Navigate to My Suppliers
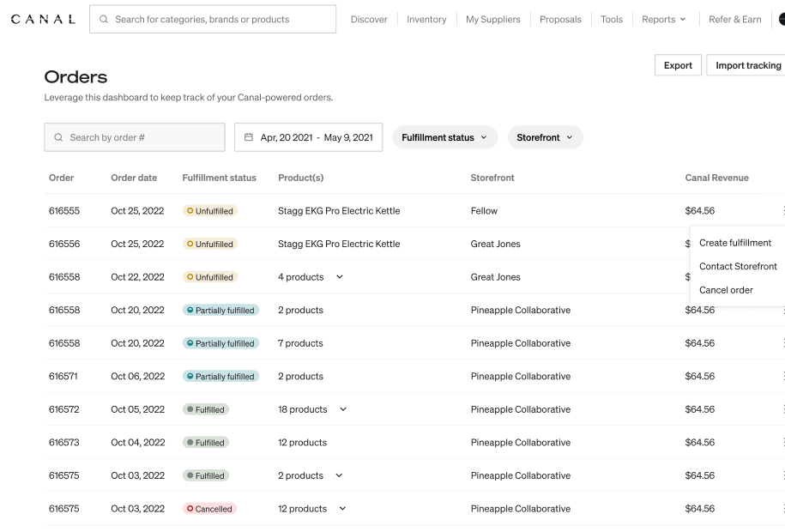The height and width of the screenshot is (532, 785). [x=493, y=20]
